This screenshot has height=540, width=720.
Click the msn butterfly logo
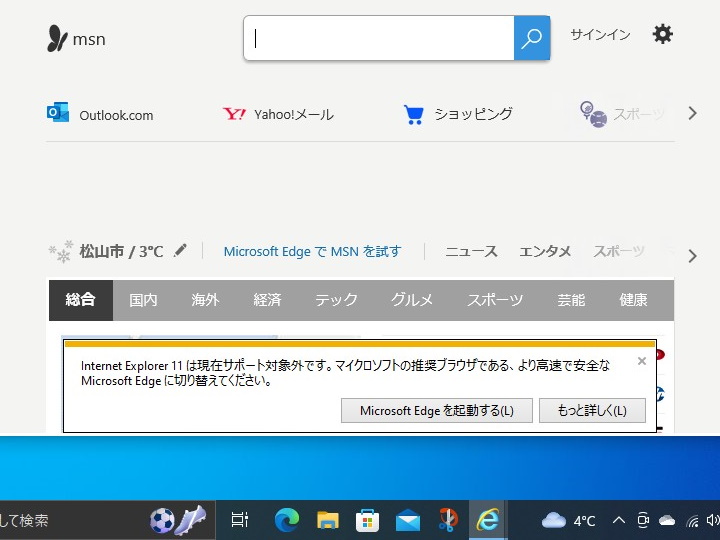point(57,38)
